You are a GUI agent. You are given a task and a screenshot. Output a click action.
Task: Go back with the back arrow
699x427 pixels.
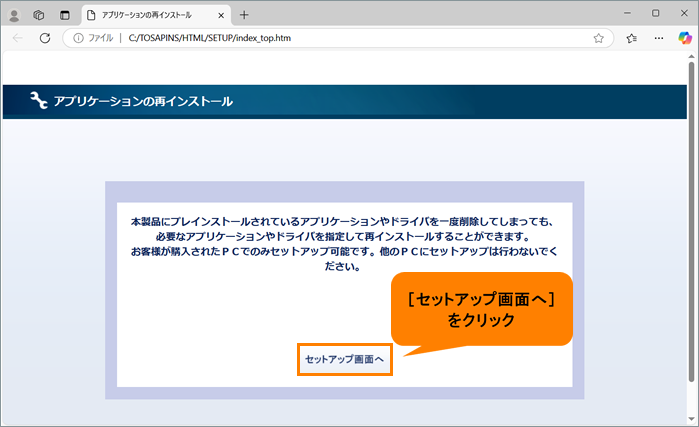17,38
